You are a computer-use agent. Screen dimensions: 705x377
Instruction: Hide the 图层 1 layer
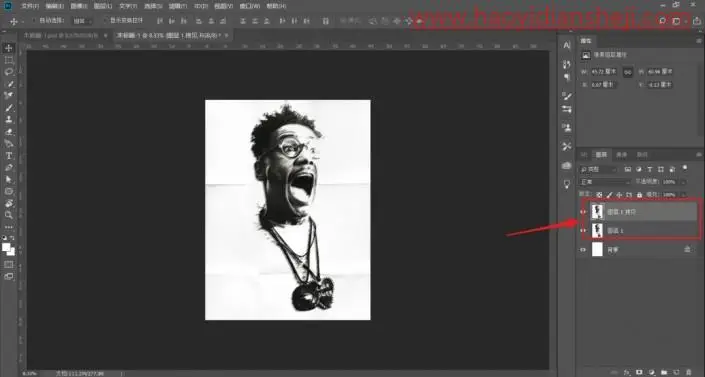click(x=583, y=230)
